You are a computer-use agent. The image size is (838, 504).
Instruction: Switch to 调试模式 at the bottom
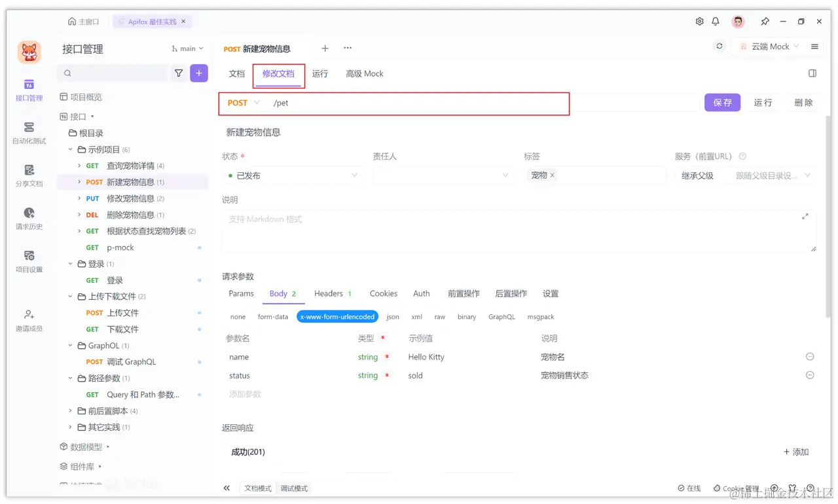[293, 488]
